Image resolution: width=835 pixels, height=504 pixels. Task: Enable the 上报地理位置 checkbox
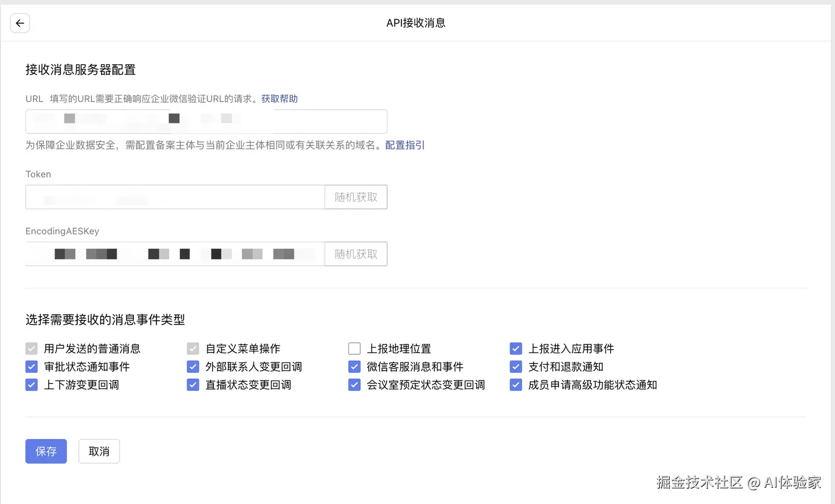pos(354,348)
